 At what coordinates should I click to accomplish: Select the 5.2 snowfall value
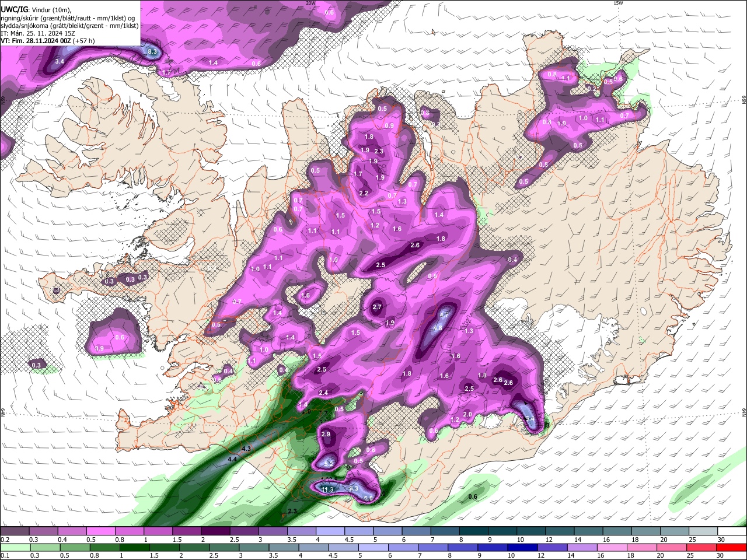pyautogui.click(x=328, y=463)
